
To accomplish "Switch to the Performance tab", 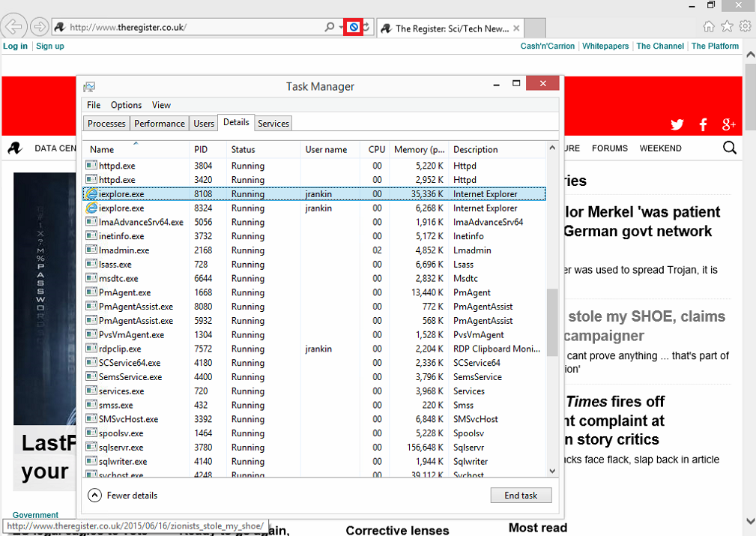I will (x=159, y=124).
